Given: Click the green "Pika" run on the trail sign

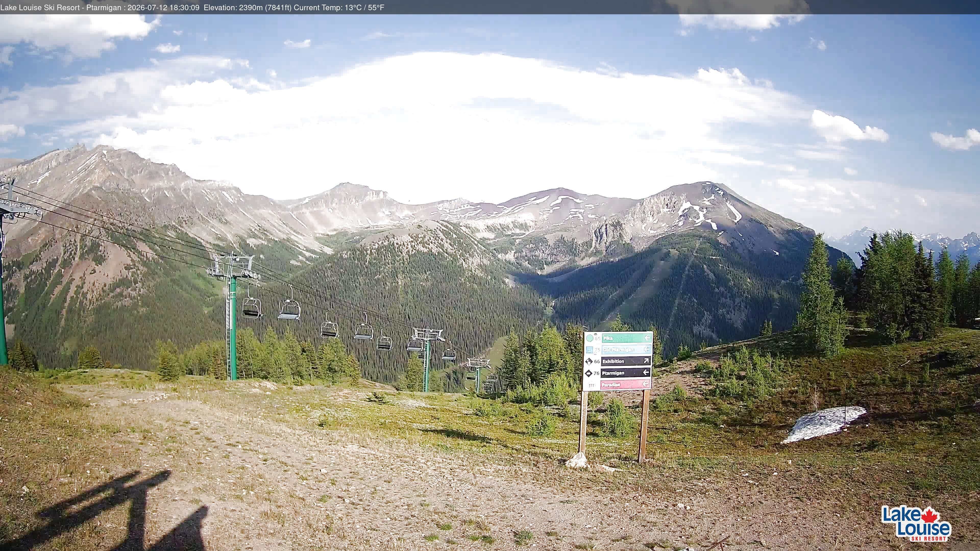Looking at the screenshot, I should pos(627,339).
